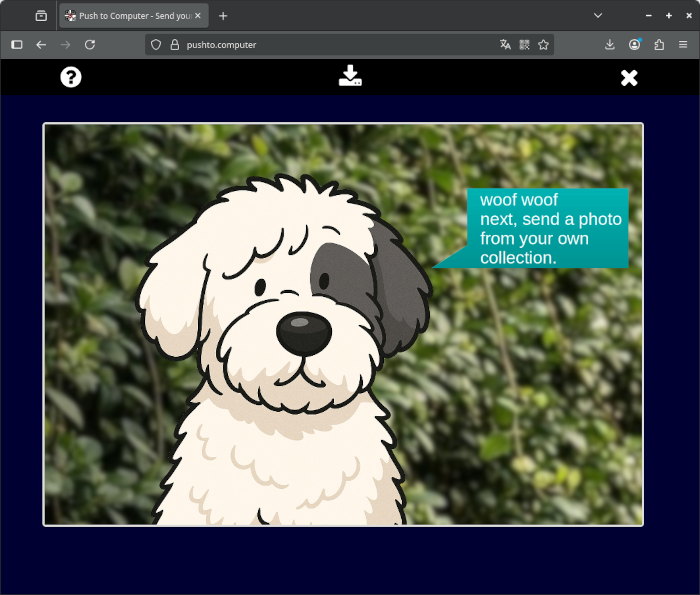This screenshot has width=700, height=595.
Task: Select the Push to Computer tab
Action: point(133,16)
